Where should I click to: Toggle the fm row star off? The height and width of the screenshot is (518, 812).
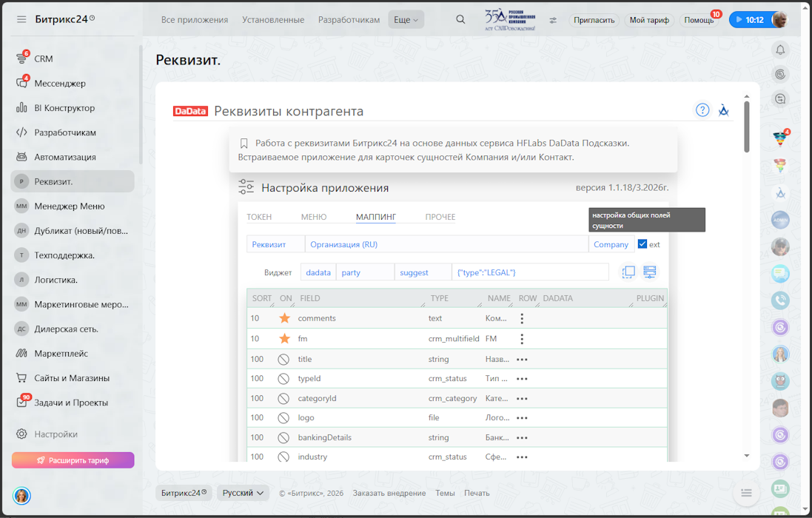click(x=284, y=339)
